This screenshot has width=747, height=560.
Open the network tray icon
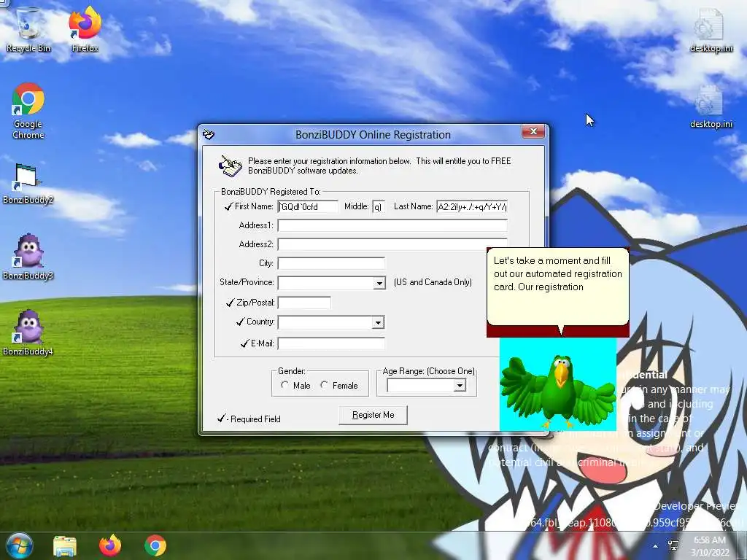pos(673,545)
